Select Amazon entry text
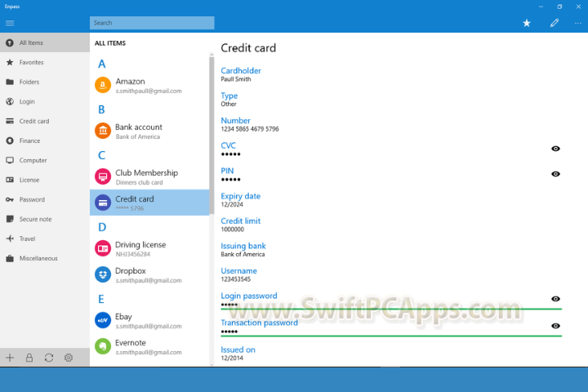 tap(130, 82)
